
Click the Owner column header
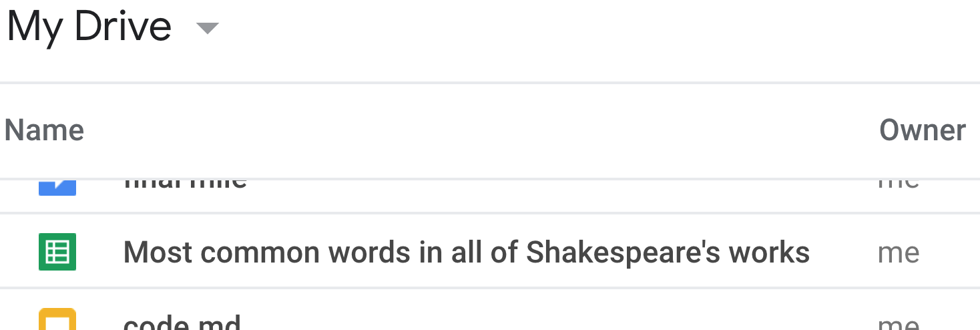tap(922, 130)
